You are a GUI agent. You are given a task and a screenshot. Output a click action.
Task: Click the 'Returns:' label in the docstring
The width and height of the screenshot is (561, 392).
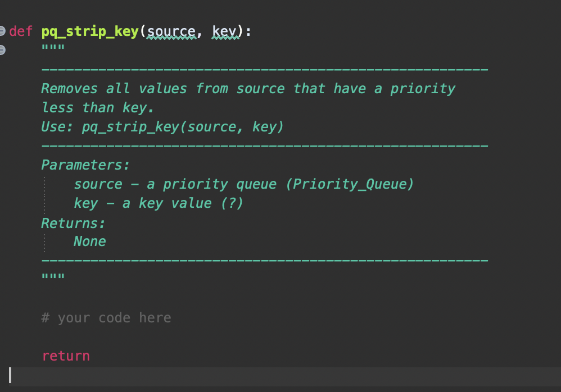tap(73, 222)
